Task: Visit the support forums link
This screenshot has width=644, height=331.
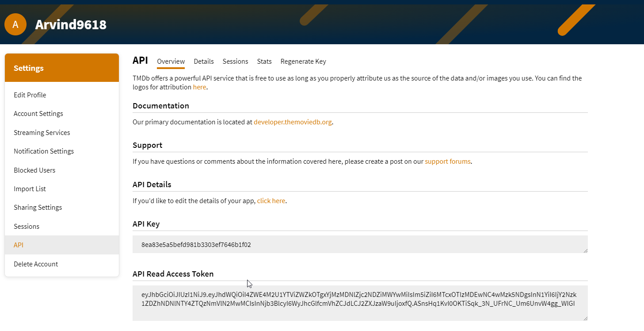Action: pyautogui.click(x=447, y=162)
